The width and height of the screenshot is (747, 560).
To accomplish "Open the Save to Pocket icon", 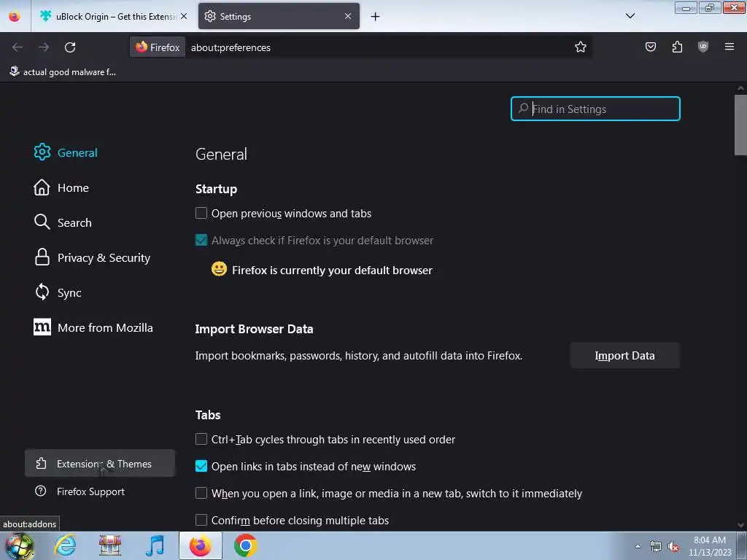I will 650,47.
